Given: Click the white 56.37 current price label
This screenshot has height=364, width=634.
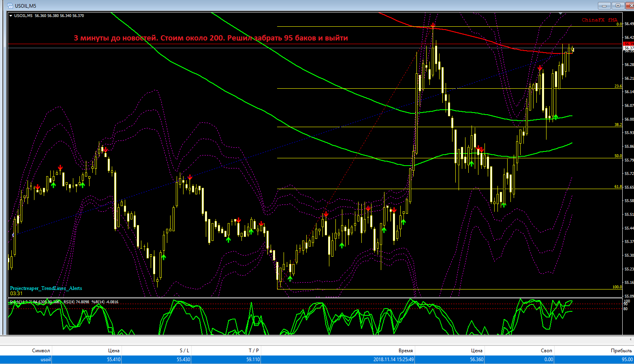Looking at the screenshot, I should click(629, 48).
